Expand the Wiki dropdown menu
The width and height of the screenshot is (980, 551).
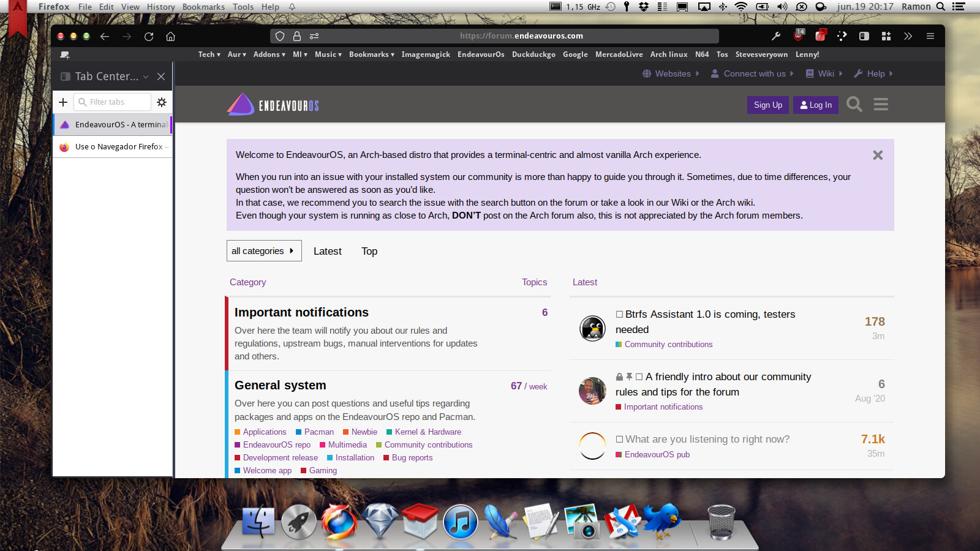click(824, 73)
